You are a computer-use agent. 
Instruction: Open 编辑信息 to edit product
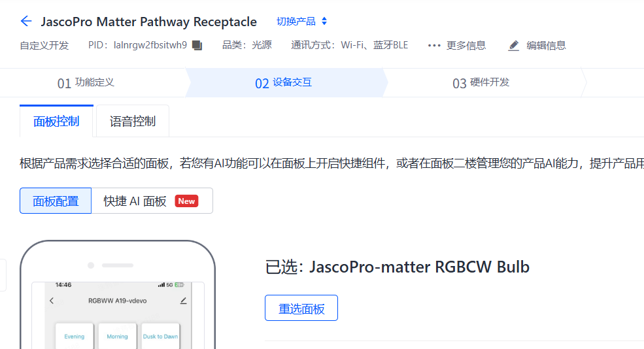tap(546, 45)
